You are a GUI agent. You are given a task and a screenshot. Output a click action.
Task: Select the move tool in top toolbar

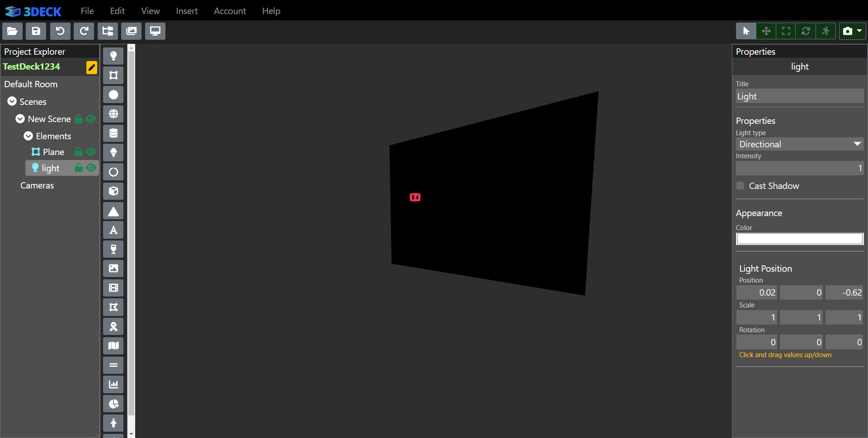766,31
